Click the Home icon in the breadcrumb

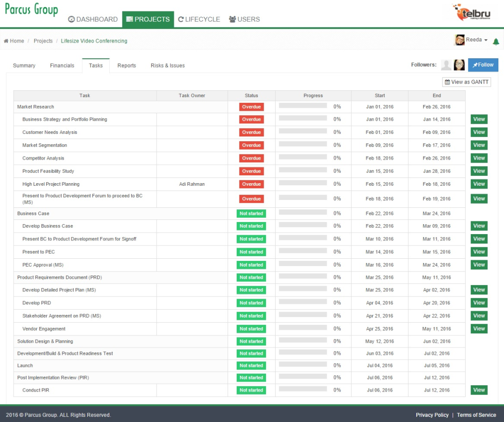[5, 40]
